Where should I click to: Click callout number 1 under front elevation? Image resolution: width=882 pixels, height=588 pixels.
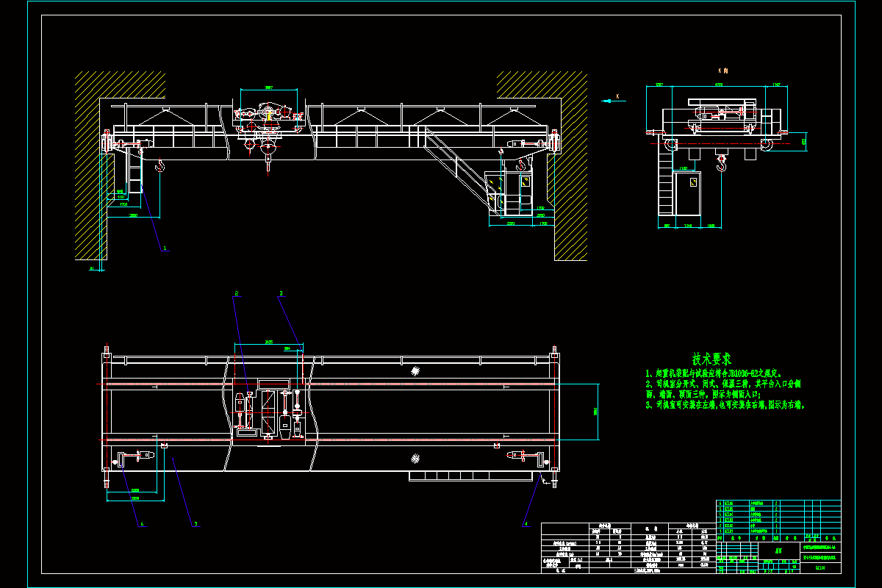pos(165,248)
